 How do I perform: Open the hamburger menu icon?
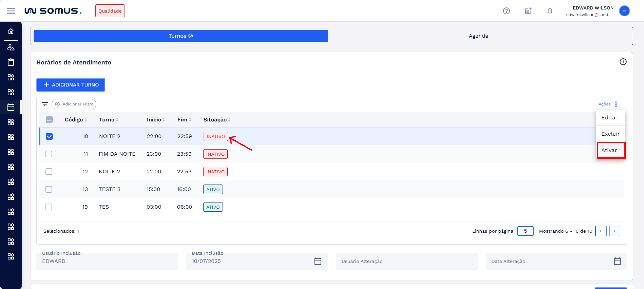point(11,11)
